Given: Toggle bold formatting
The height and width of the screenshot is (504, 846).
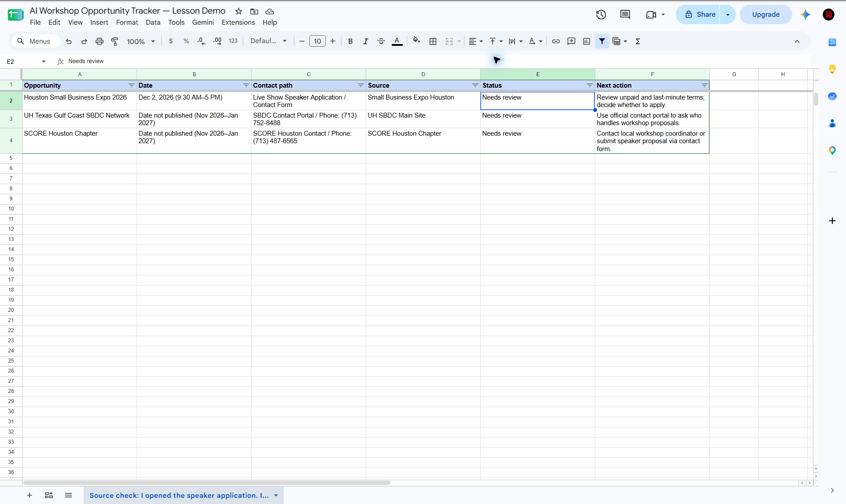Looking at the screenshot, I should coord(350,41).
